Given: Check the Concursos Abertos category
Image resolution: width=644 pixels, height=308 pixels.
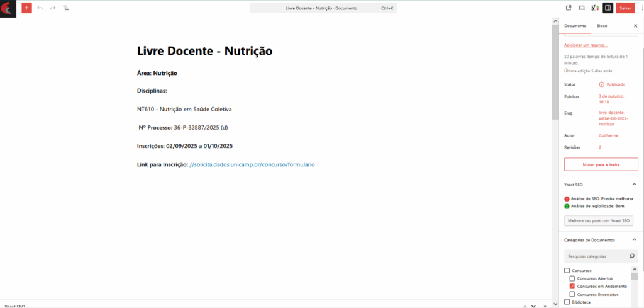Looking at the screenshot, I should tap(572, 278).
